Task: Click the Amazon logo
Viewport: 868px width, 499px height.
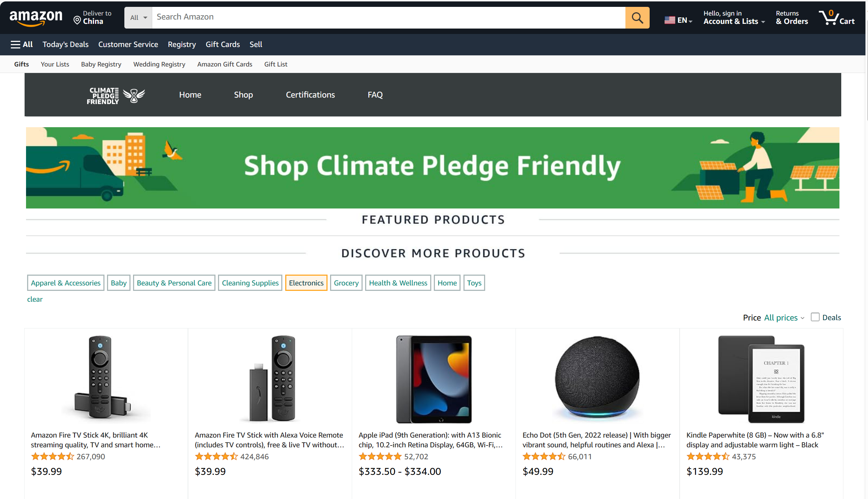Action: point(36,17)
